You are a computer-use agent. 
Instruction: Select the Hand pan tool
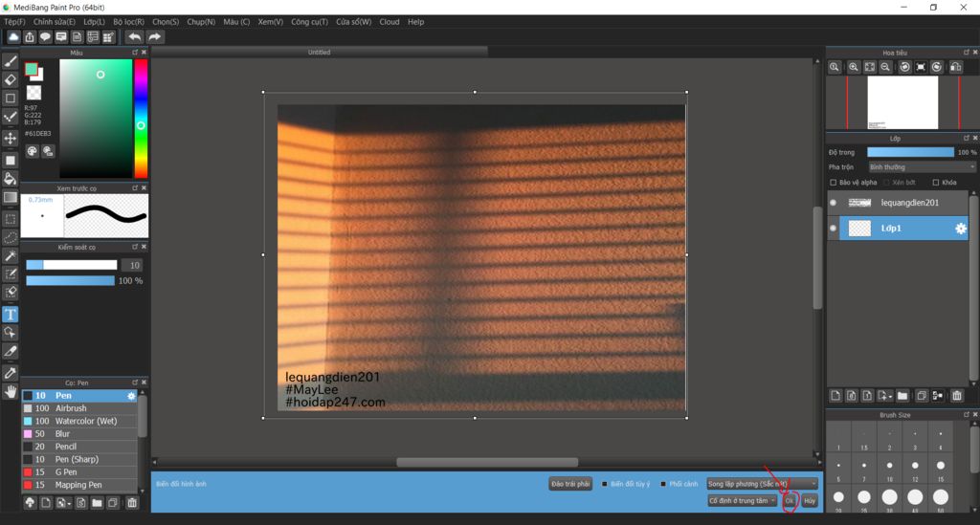tap(11, 391)
